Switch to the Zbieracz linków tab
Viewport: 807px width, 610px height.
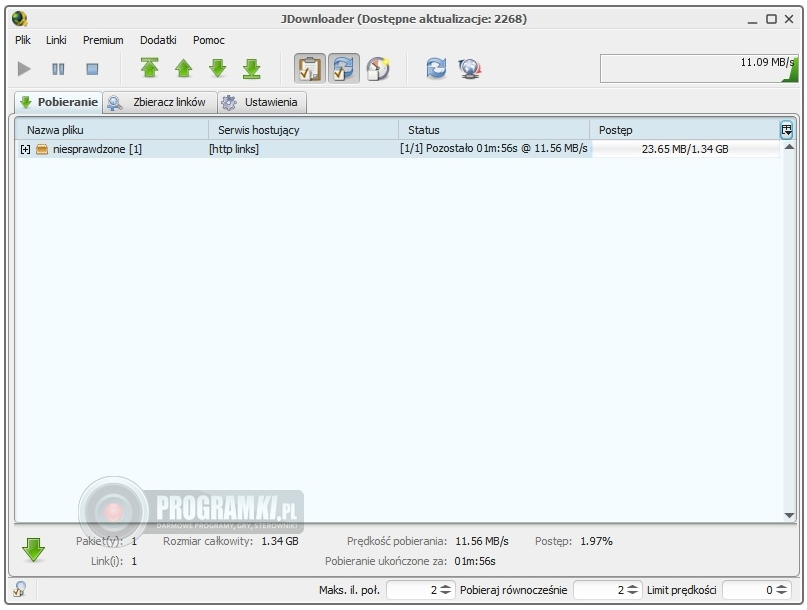[160, 102]
